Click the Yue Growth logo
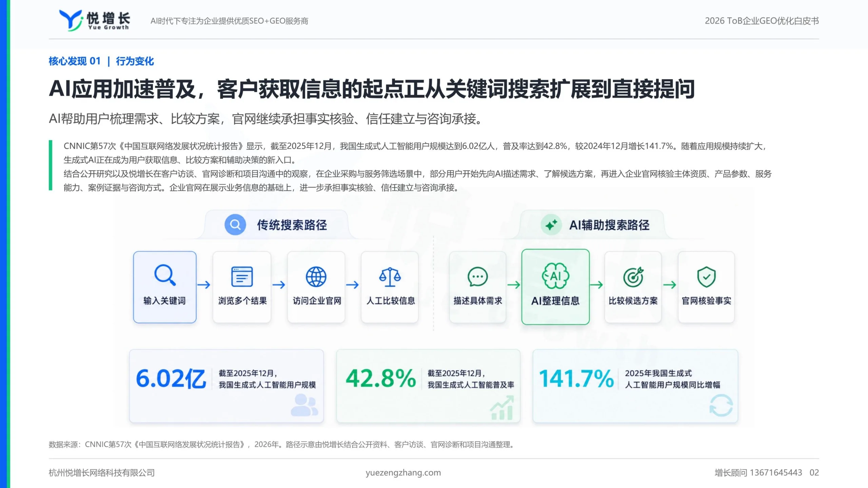The width and height of the screenshot is (868, 488). click(94, 20)
